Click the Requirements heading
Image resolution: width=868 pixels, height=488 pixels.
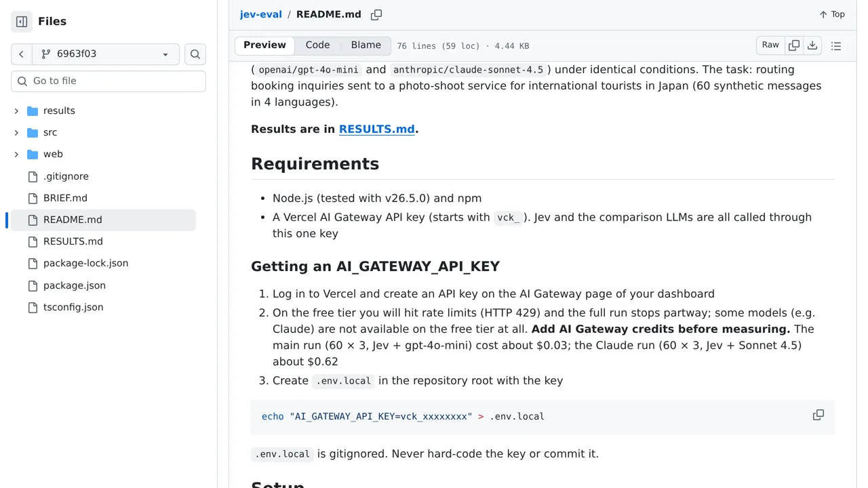(x=315, y=164)
